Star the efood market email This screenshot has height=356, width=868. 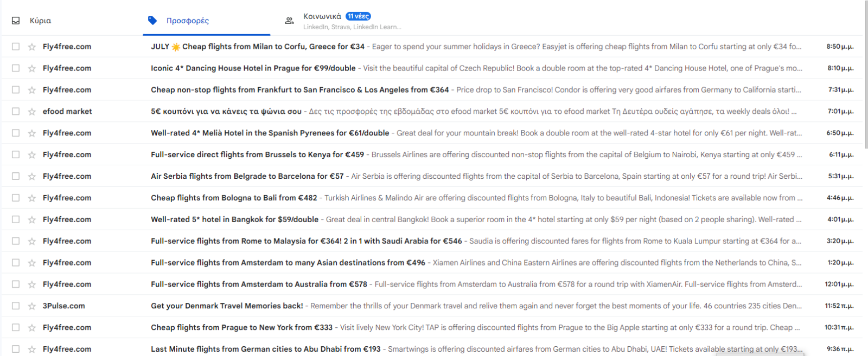(32, 112)
